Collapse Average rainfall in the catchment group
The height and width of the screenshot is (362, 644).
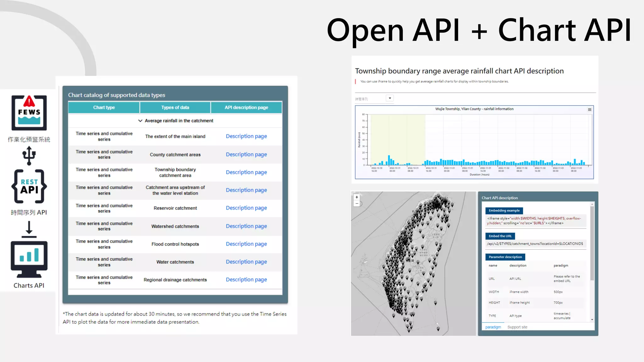click(140, 121)
